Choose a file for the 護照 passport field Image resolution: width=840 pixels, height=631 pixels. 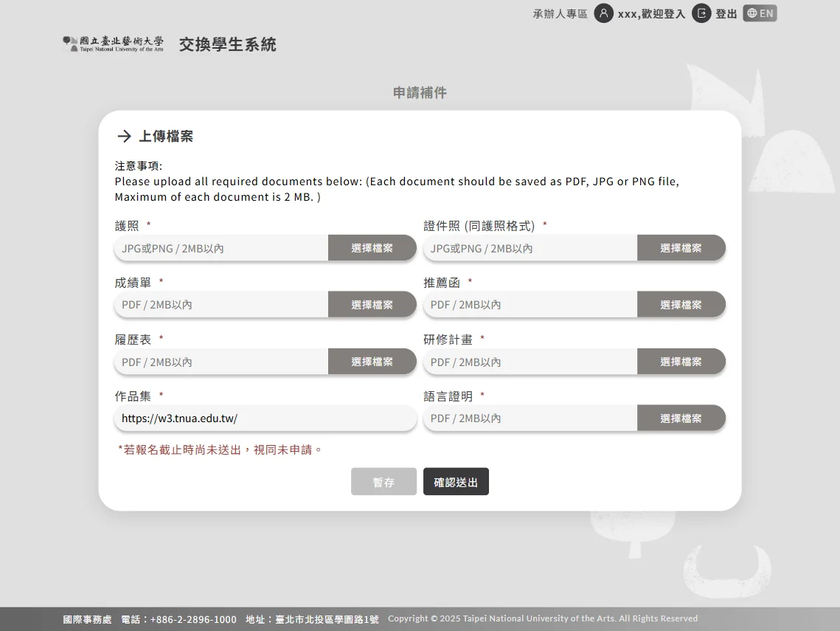click(372, 247)
